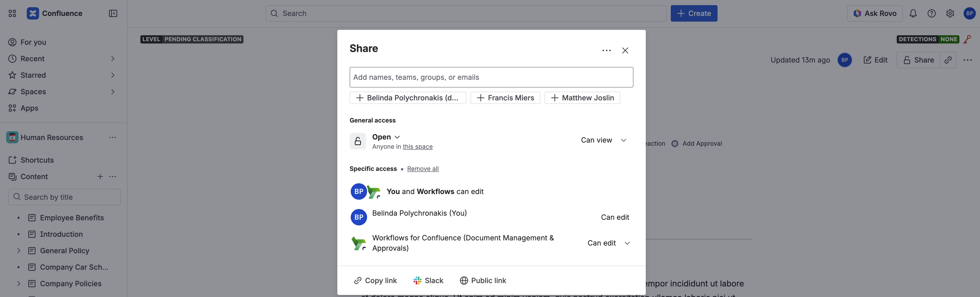
Task: Click the copy link icon beside Share
Action: click(x=948, y=60)
